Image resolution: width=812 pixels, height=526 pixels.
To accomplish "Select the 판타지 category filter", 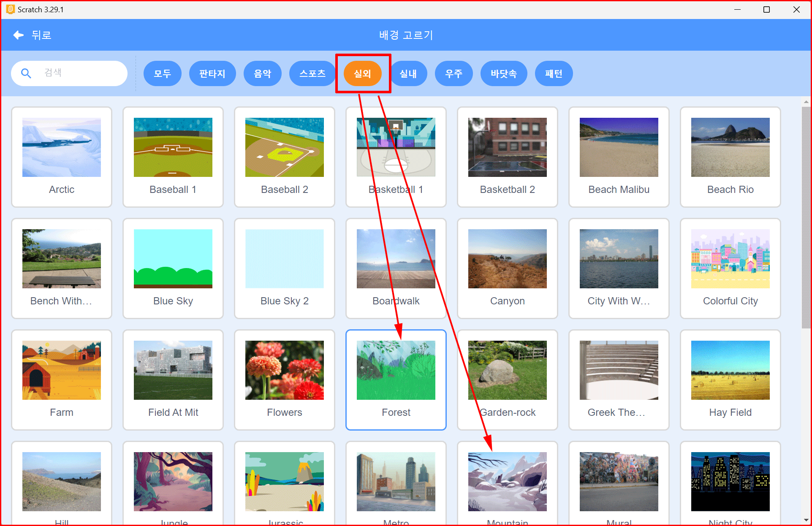I will point(212,73).
